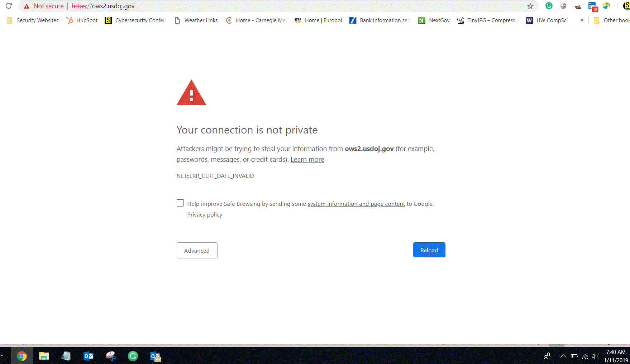The height and width of the screenshot is (364, 630).
Task: Click the page reload arrow icon
Action: coord(8,6)
